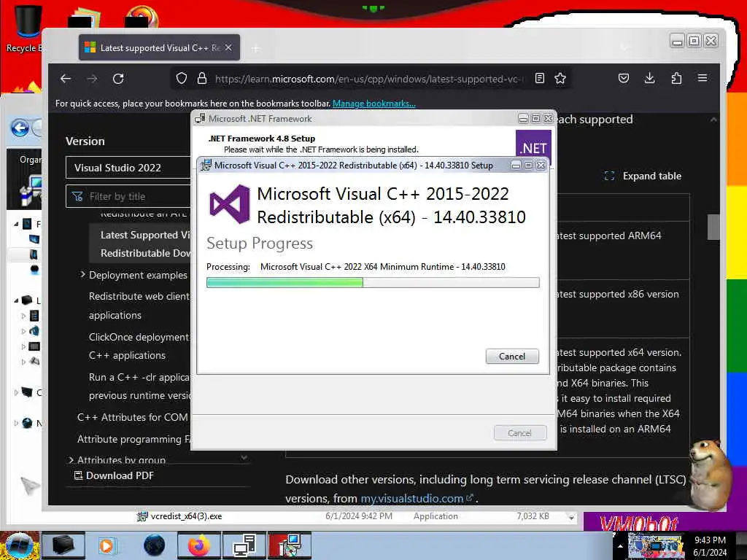747x560 pixels.
Task: Minimize the Visual C++ setup dialog
Action: (516, 166)
